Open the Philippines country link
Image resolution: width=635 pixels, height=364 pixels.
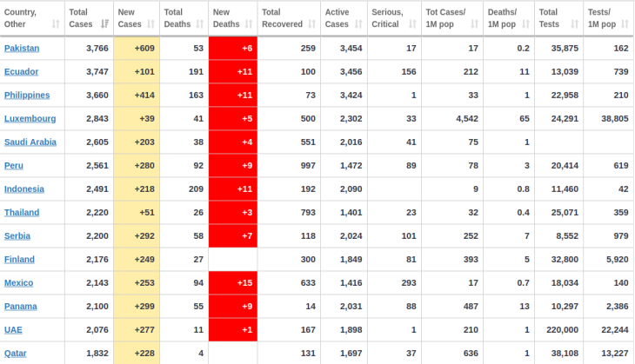pos(27,95)
